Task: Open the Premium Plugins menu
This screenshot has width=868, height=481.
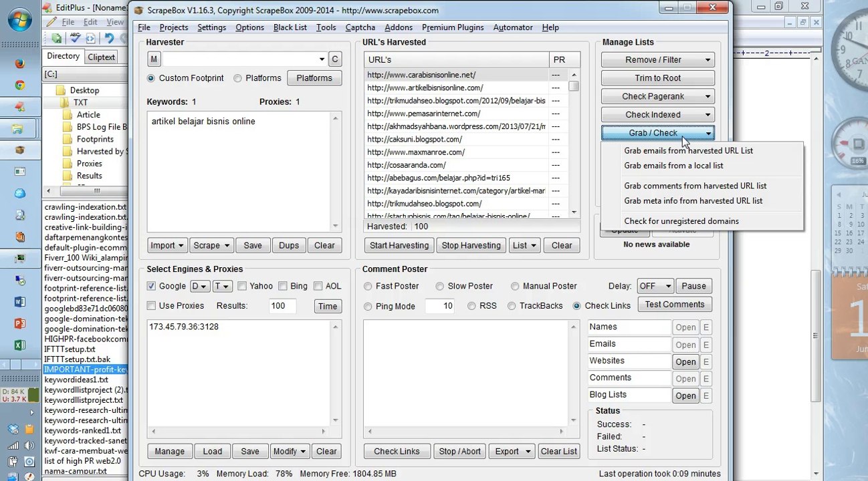Action: [453, 27]
